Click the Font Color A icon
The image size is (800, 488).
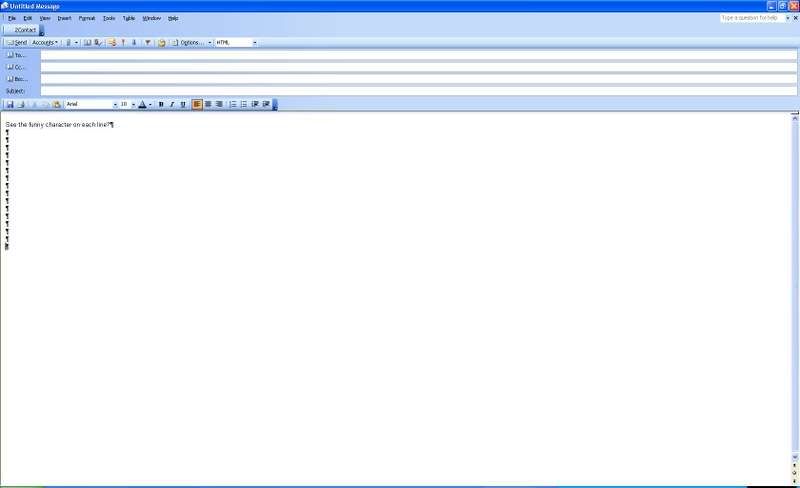click(142, 105)
